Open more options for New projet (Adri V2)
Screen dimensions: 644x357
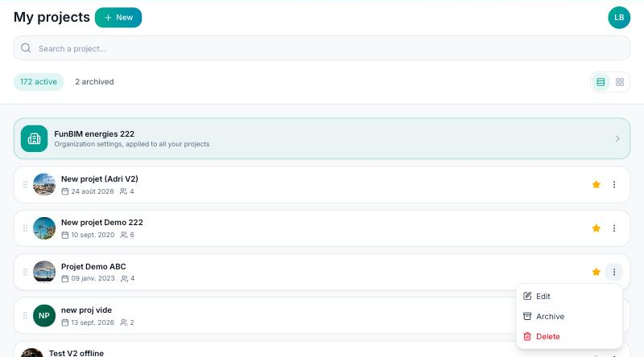[614, 185]
